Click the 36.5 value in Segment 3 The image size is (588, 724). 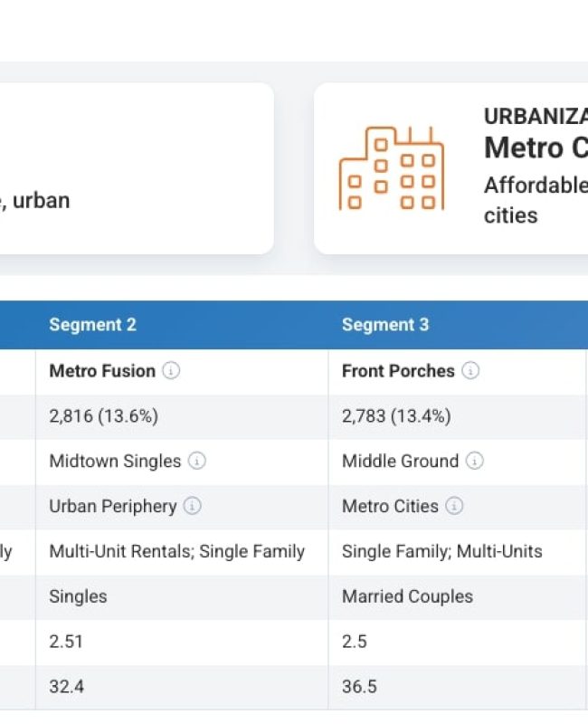(359, 687)
